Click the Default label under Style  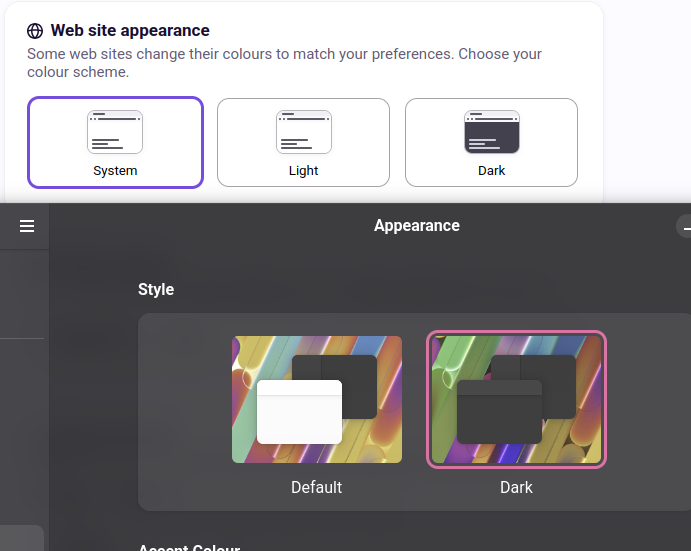[316, 487]
